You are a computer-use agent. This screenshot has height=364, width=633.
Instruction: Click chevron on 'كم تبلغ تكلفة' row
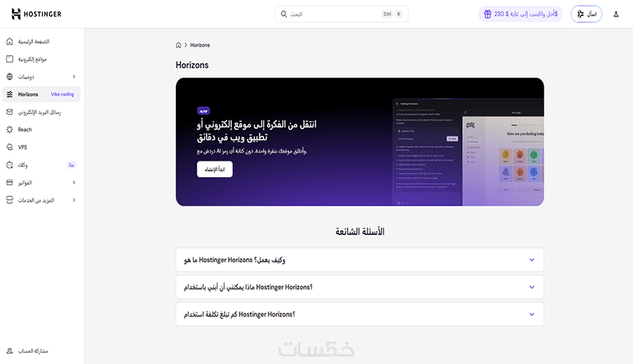click(x=532, y=314)
